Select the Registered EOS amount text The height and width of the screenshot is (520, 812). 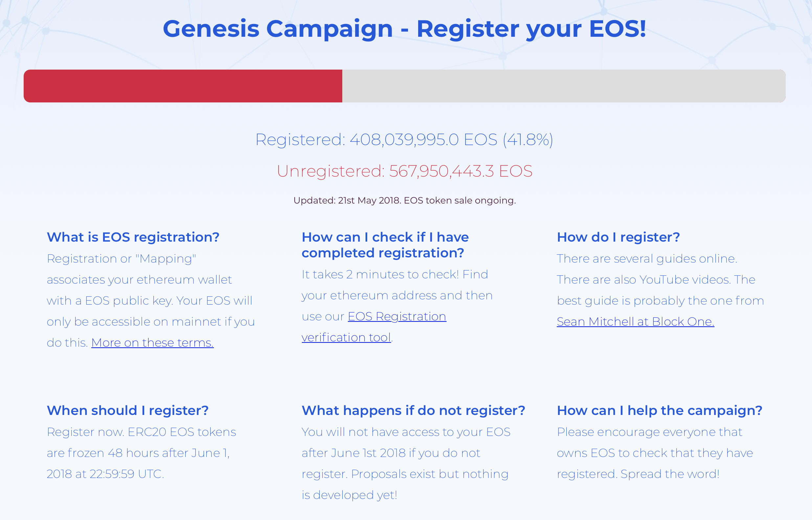[404, 140]
